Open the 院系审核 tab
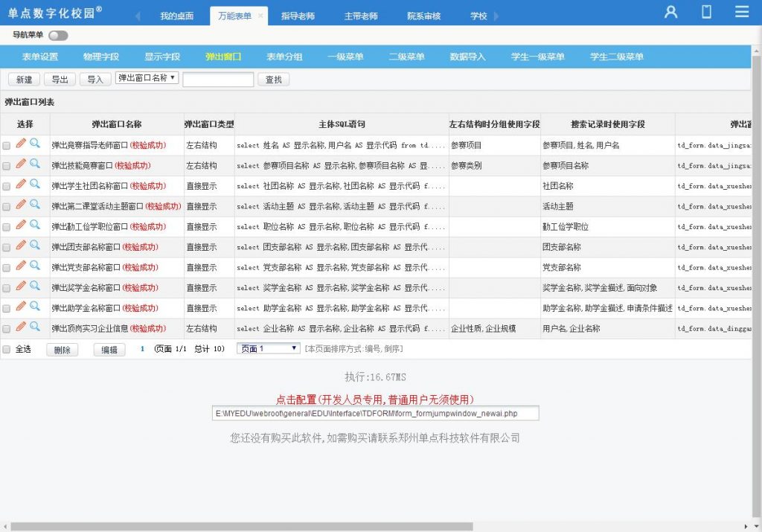 (423, 16)
